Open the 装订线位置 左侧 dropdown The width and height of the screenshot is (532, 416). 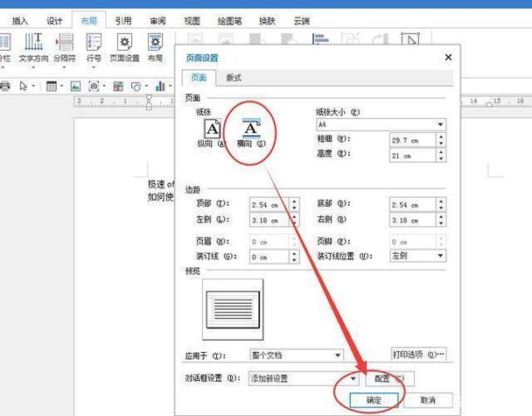[418, 256]
